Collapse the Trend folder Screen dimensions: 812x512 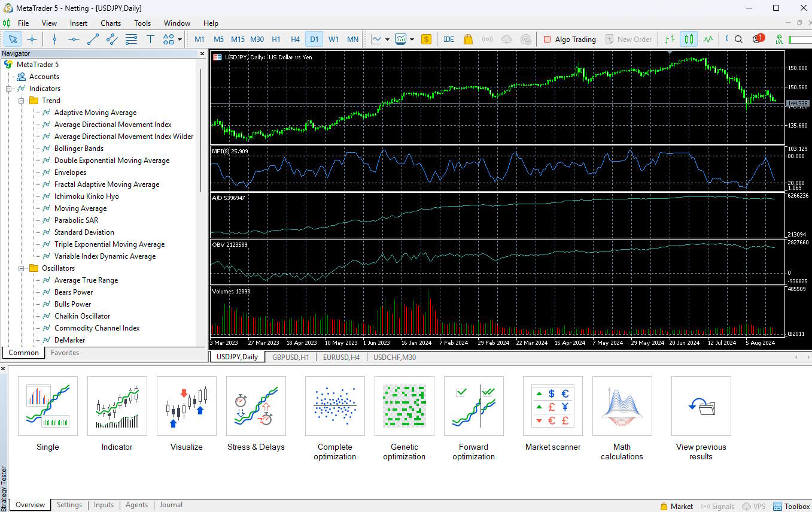pyautogui.click(x=21, y=101)
